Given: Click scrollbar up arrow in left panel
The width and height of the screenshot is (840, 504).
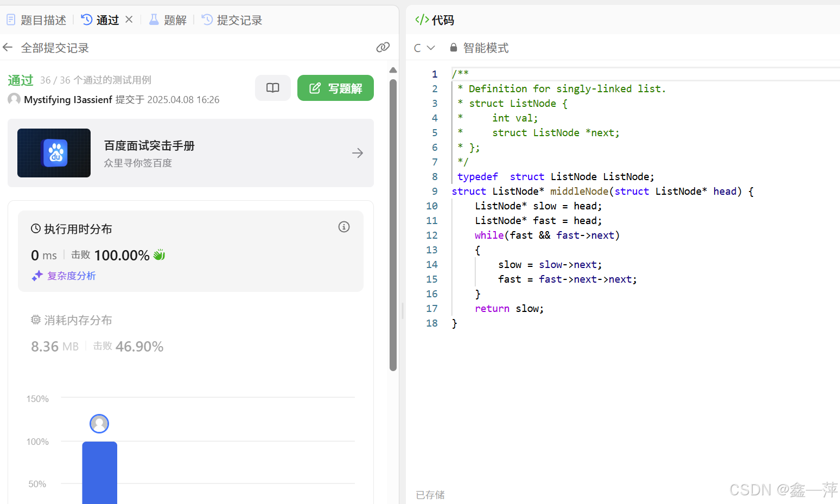Looking at the screenshot, I should point(393,70).
